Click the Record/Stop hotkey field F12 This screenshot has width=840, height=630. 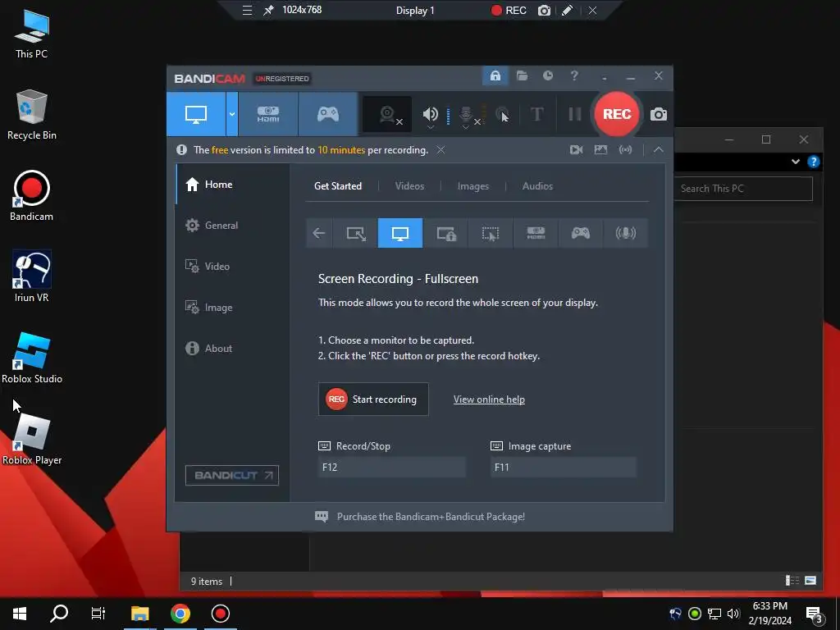pos(391,467)
